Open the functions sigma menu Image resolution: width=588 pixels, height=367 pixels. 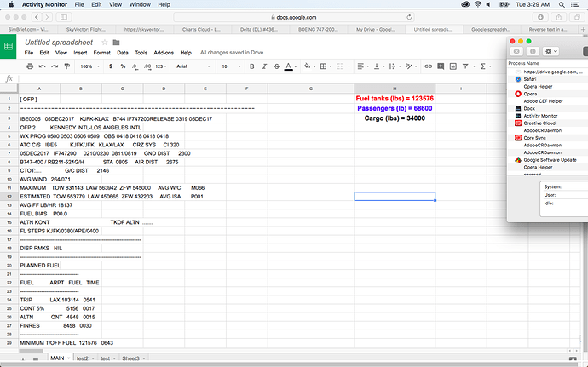point(483,66)
